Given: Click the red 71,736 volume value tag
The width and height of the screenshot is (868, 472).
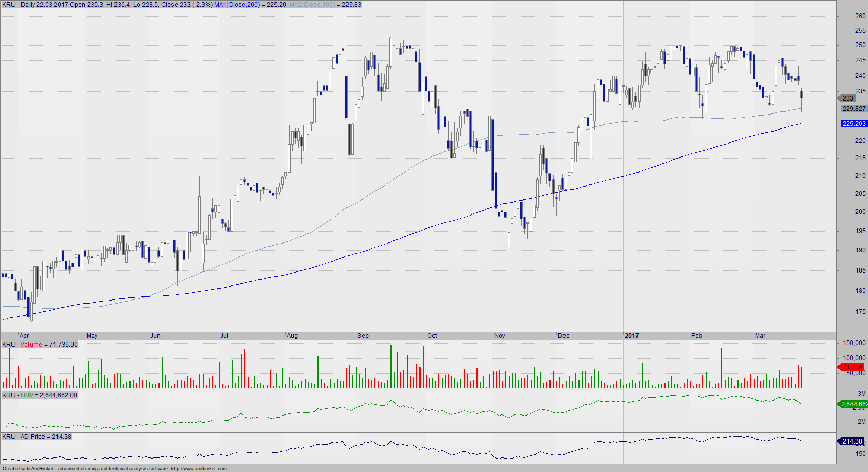Looking at the screenshot, I should pyautogui.click(x=852, y=367).
